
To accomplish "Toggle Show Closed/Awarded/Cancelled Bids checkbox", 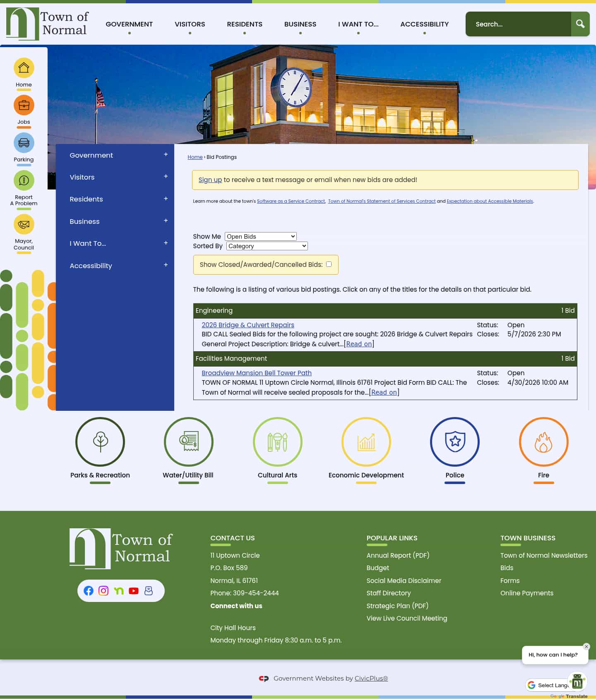I will click(x=329, y=264).
